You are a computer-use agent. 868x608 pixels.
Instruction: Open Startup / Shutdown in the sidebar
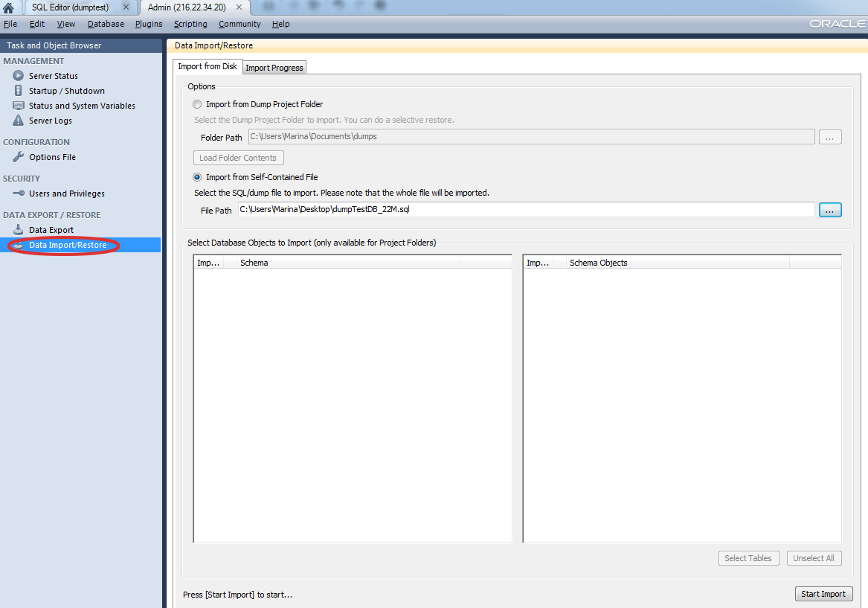tap(67, 91)
